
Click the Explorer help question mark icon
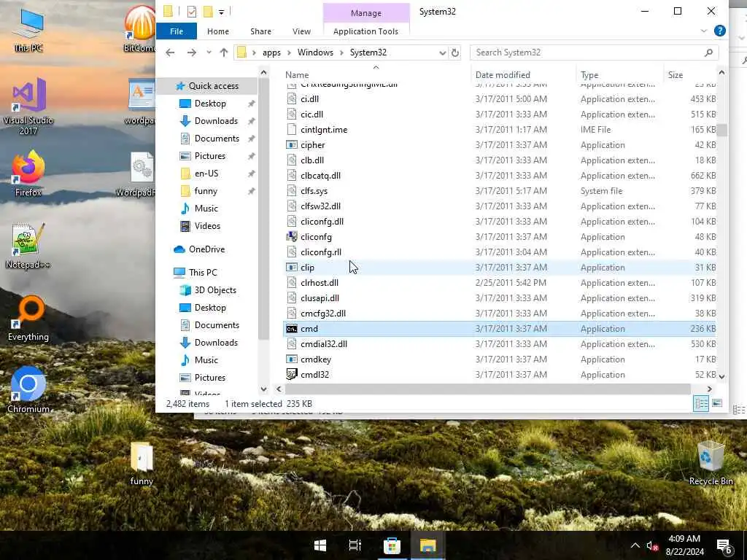[720, 31]
